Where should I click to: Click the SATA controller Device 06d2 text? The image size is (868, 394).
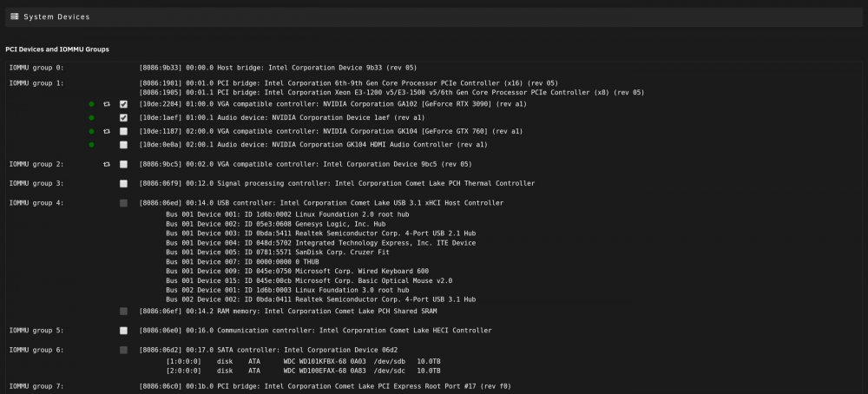268,350
